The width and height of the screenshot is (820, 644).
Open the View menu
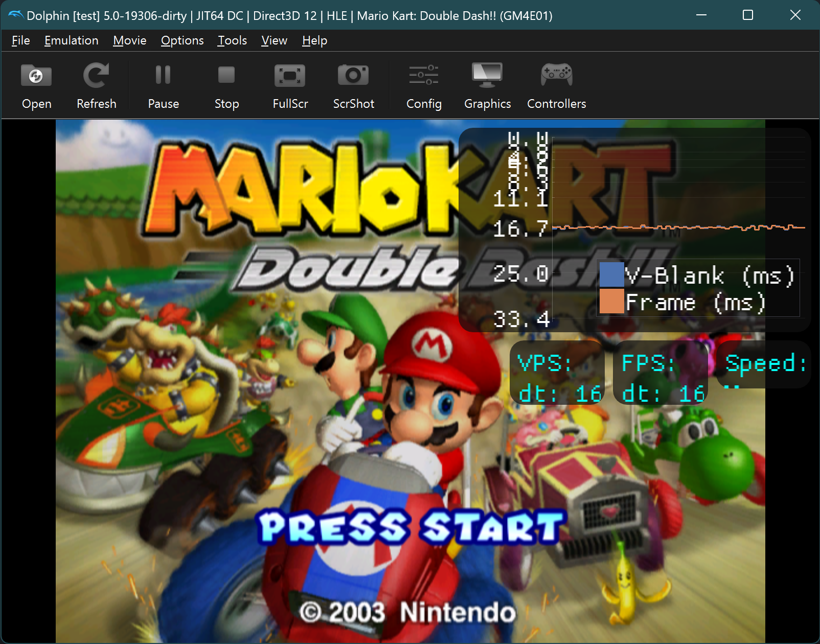point(275,40)
